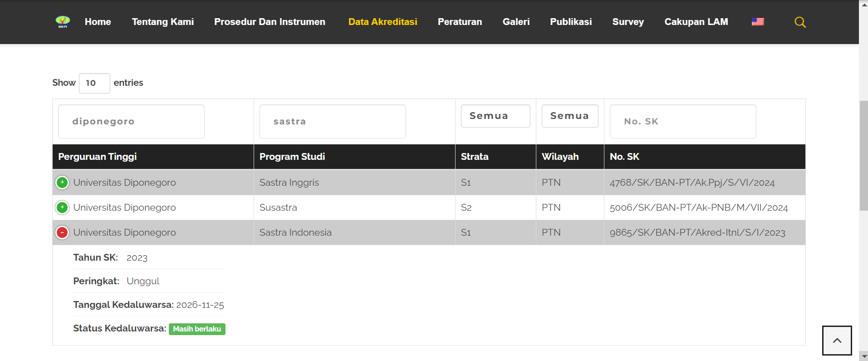Click the Masih berlaku status badge
Viewport: 868px width, 361px height.
tap(197, 329)
